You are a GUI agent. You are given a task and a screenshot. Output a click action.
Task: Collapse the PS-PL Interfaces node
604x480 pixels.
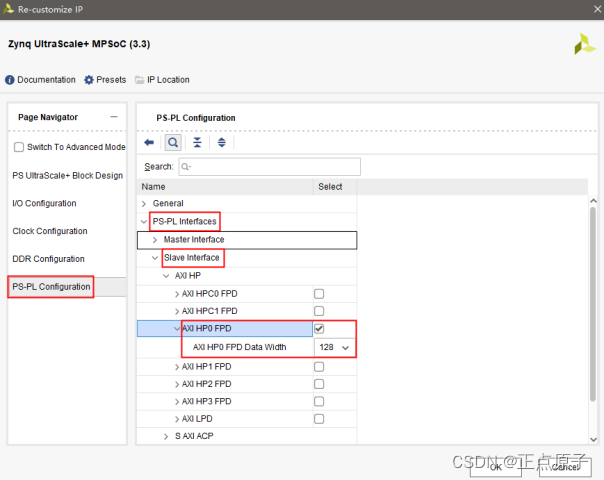[x=144, y=222]
